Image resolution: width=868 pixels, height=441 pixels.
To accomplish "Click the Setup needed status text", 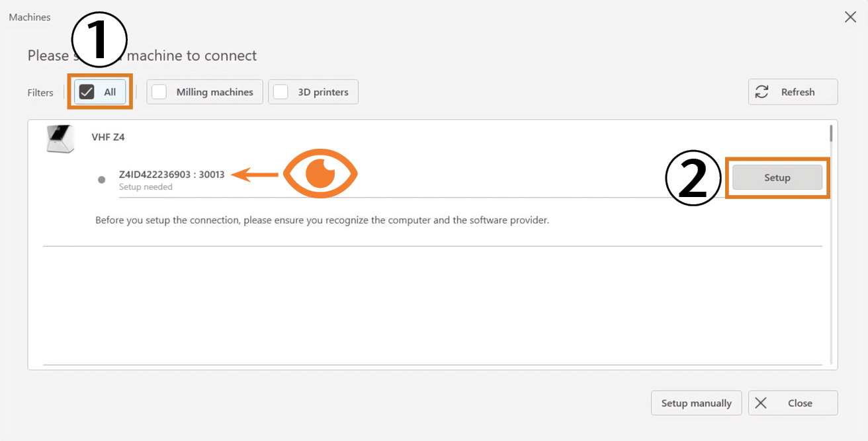I will coord(146,187).
